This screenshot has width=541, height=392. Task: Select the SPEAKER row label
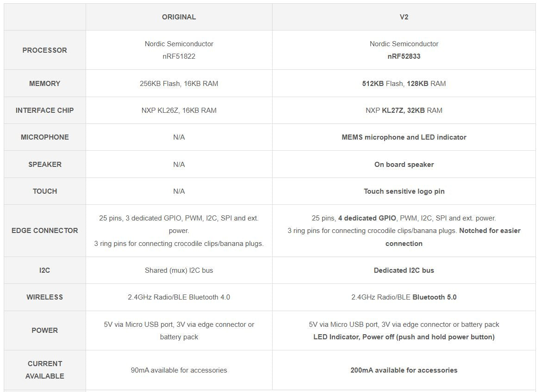[44, 165]
